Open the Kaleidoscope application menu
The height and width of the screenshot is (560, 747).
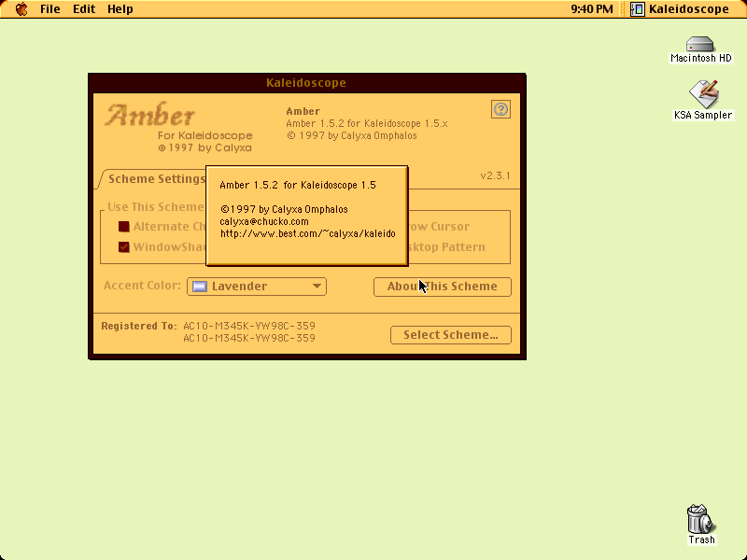(680, 9)
